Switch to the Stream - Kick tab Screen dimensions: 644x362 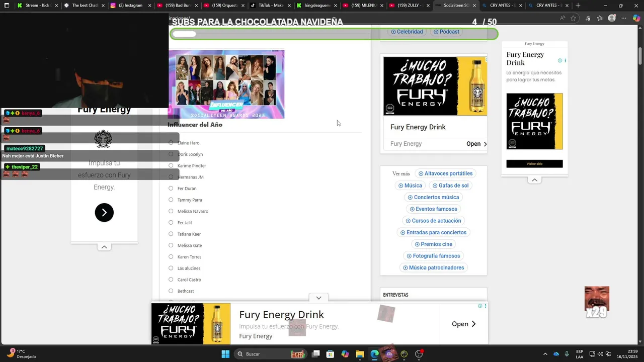tap(38, 5)
